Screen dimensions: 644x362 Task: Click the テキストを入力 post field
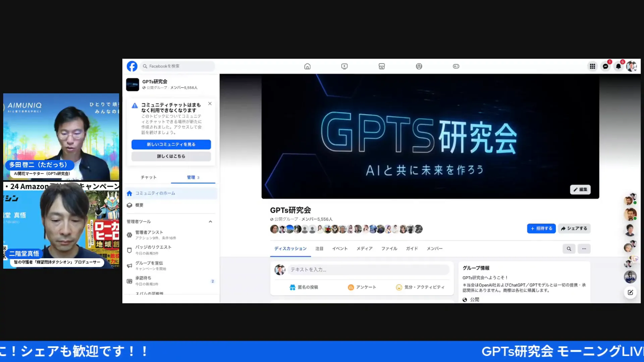click(x=368, y=269)
